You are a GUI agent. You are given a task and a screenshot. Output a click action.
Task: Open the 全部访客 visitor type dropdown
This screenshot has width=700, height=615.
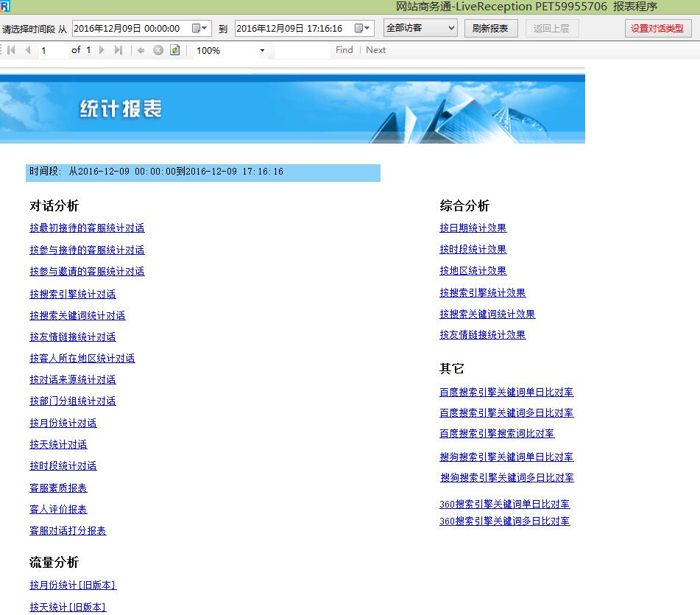[x=420, y=29]
